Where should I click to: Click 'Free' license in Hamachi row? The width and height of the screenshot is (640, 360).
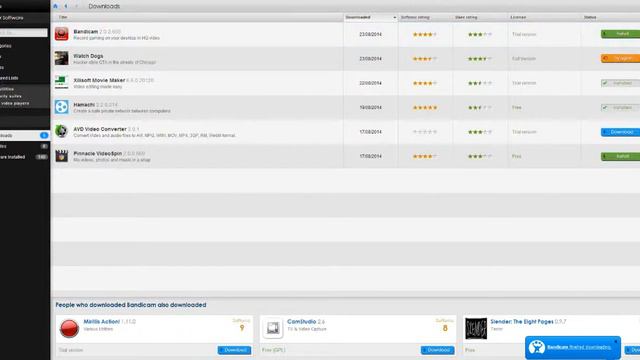(x=517, y=108)
